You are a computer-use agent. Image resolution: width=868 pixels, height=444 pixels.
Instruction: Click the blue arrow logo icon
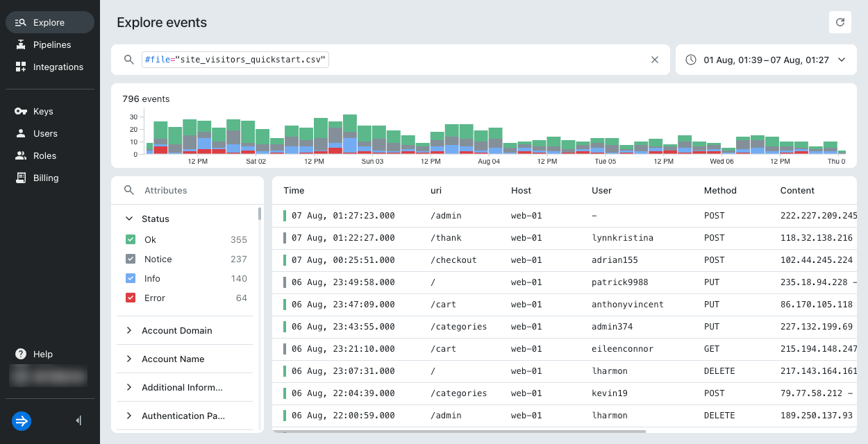click(22, 420)
